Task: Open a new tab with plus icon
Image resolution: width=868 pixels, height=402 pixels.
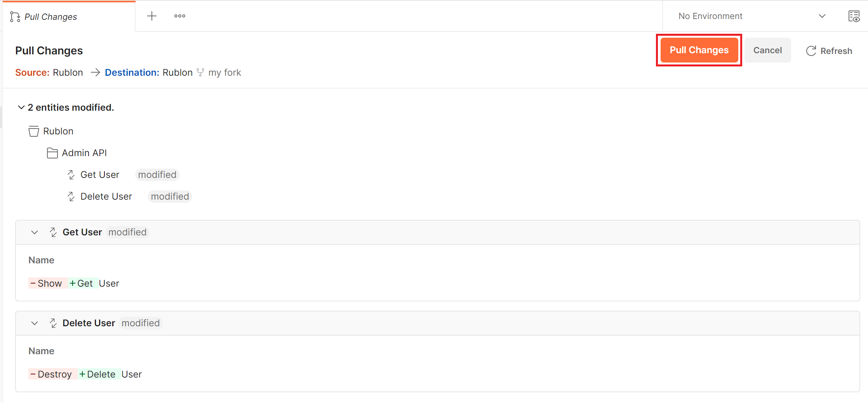Action: [152, 16]
